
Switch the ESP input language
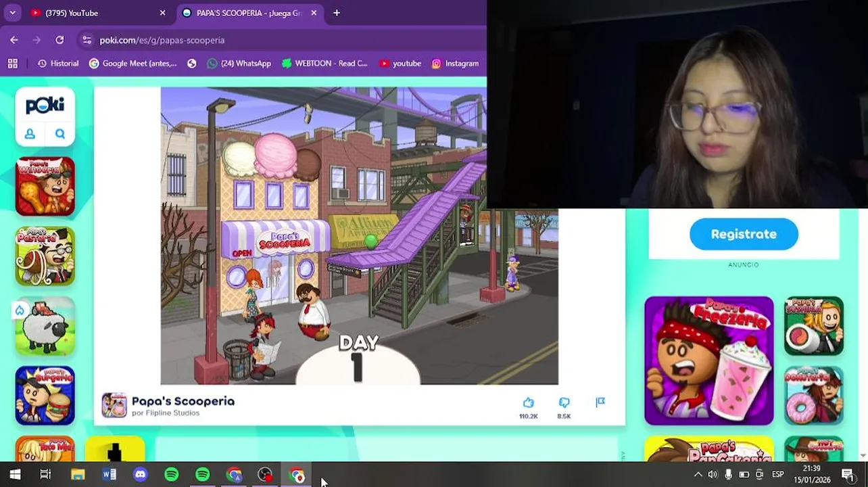[778, 475]
